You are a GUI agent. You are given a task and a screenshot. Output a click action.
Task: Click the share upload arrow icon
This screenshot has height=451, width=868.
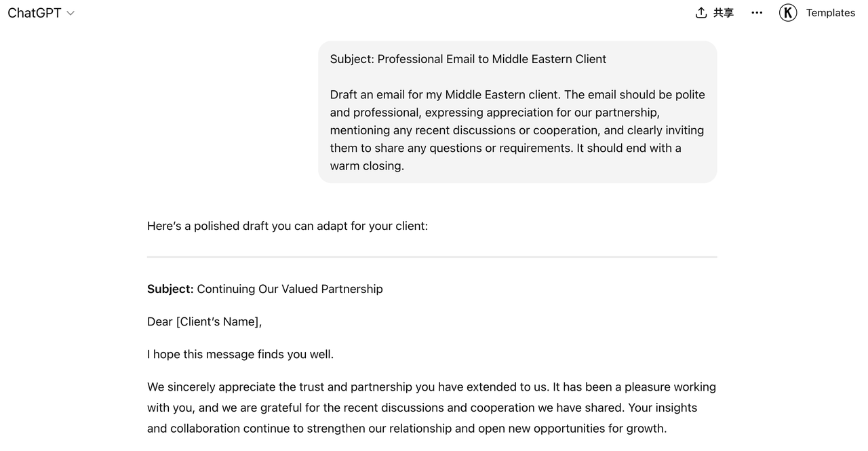[x=701, y=13]
